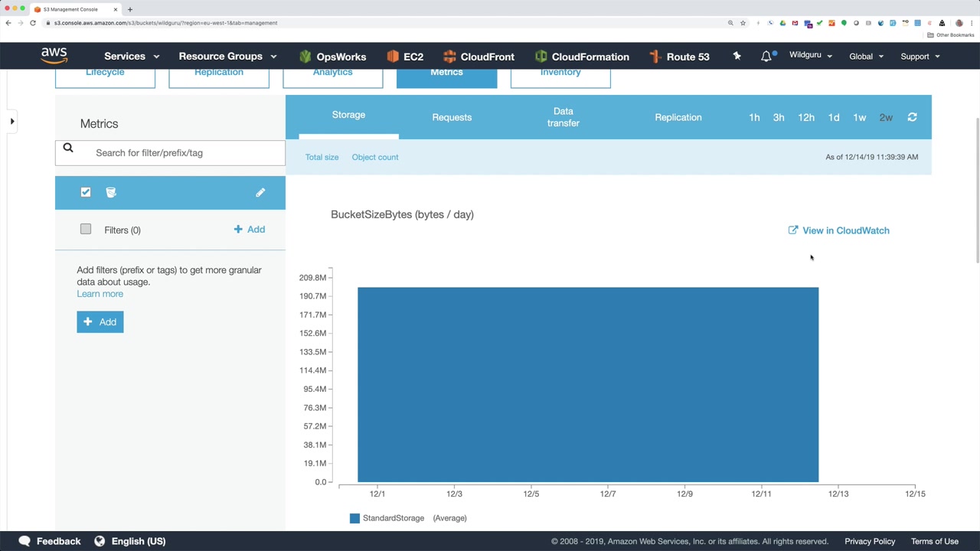
Task: Open the notifications bell icon
Action: coord(766,56)
